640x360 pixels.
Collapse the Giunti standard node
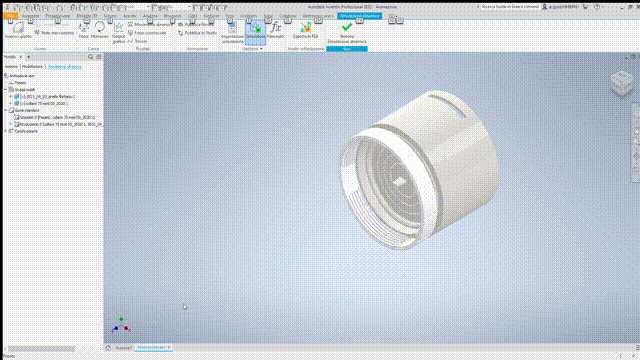pyautogui.click(x=6, y=110)
